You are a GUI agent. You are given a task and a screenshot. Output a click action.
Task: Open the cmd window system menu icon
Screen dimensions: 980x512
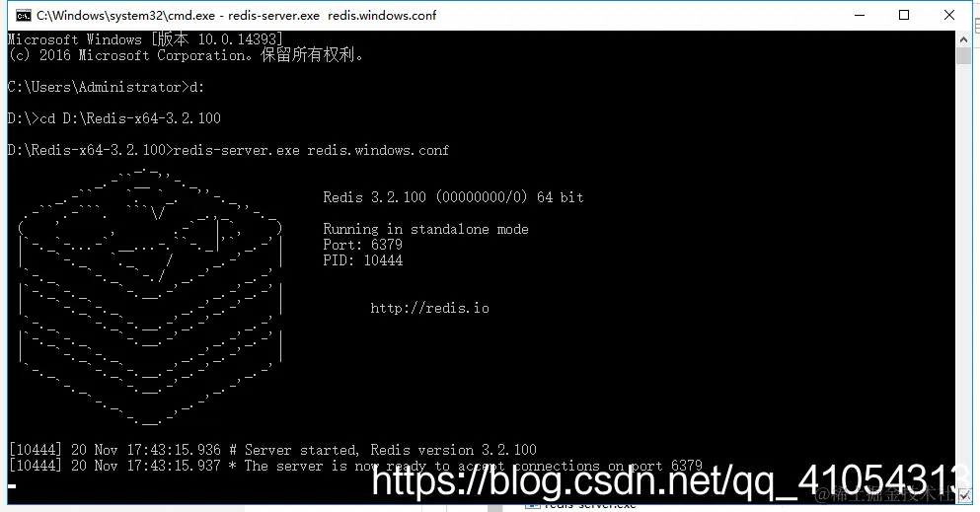click(x=23, y=15)
